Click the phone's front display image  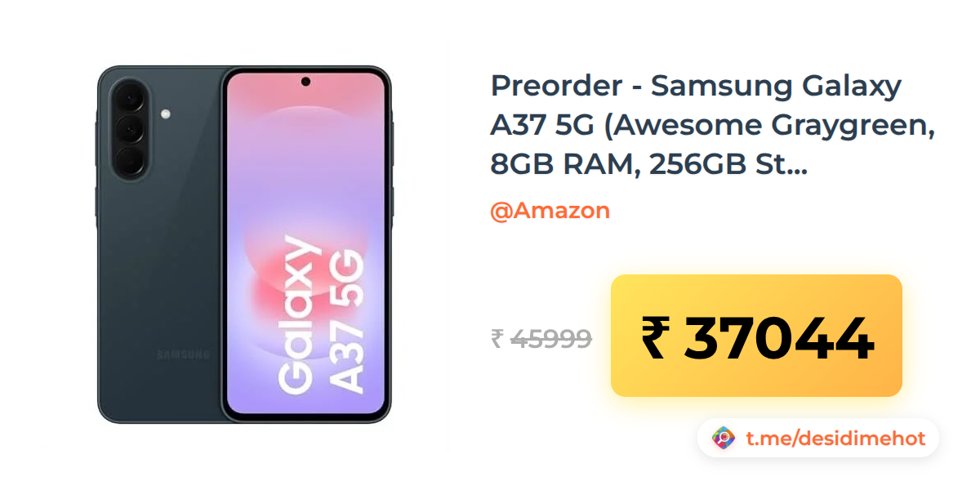pyautogui.click(x=307, y=245)
